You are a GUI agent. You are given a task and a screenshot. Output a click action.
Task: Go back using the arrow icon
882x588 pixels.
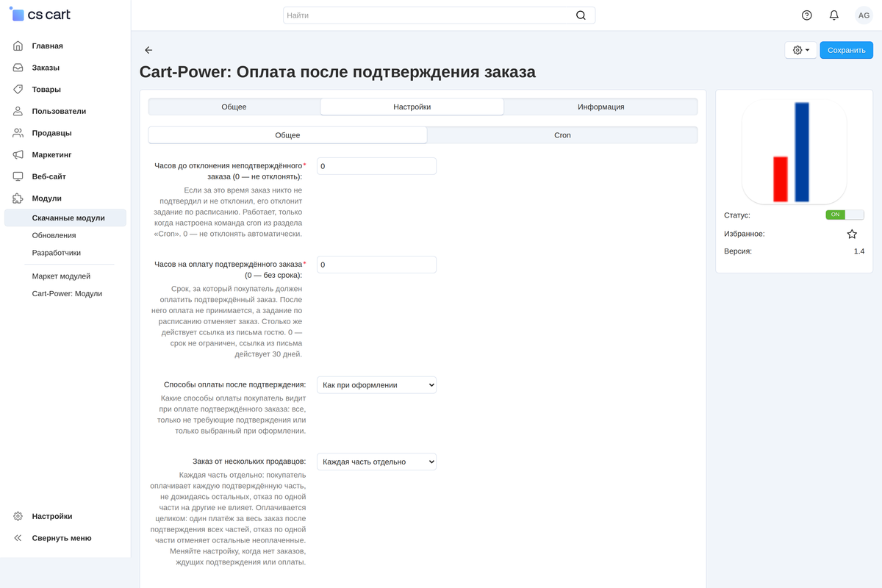148,50
